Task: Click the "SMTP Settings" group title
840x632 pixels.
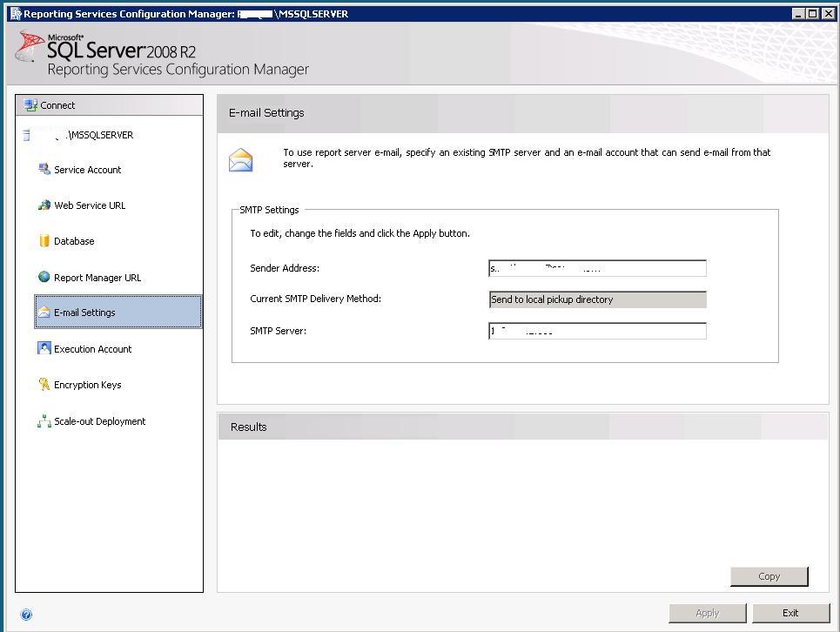Action: [x=269, y=210]
